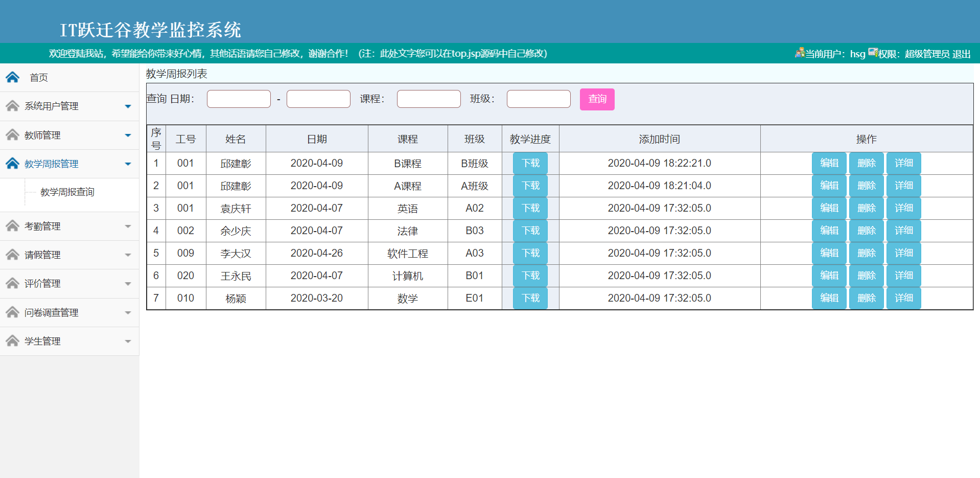Click 删除 for the B课程 row
This screenshot has height=478, width=980.
click(867, 163)
